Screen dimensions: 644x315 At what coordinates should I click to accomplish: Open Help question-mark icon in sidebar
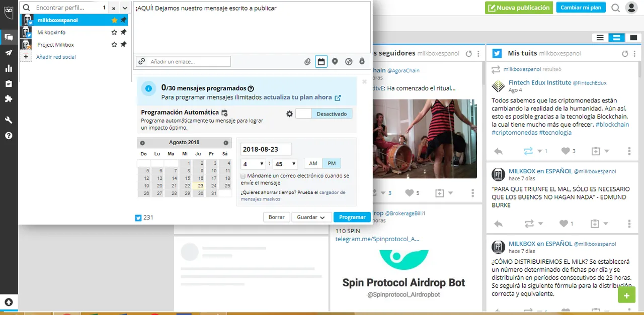[9, 136]
